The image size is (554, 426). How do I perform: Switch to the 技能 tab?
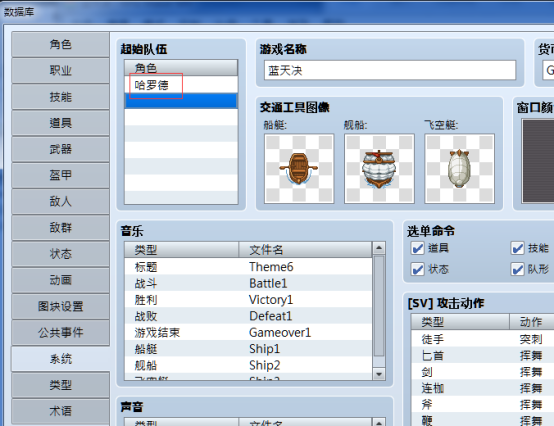click(60, 97)
